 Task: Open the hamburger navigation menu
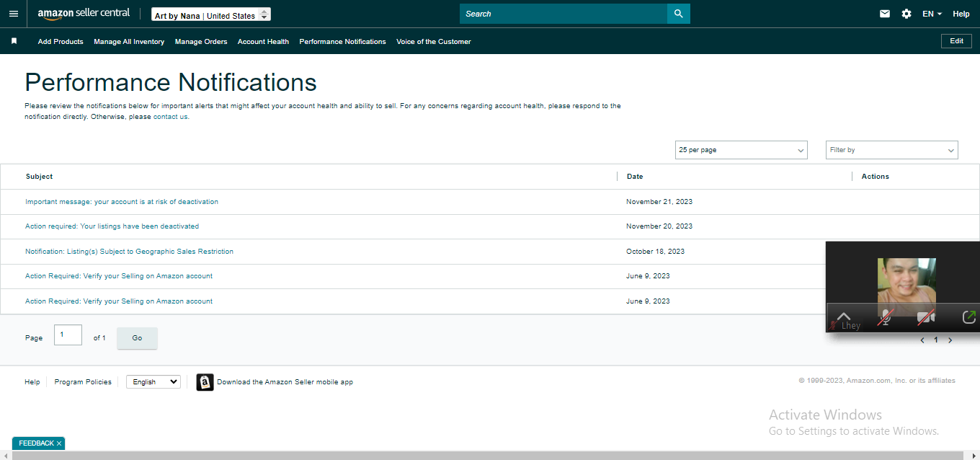(x=14, y=14)
